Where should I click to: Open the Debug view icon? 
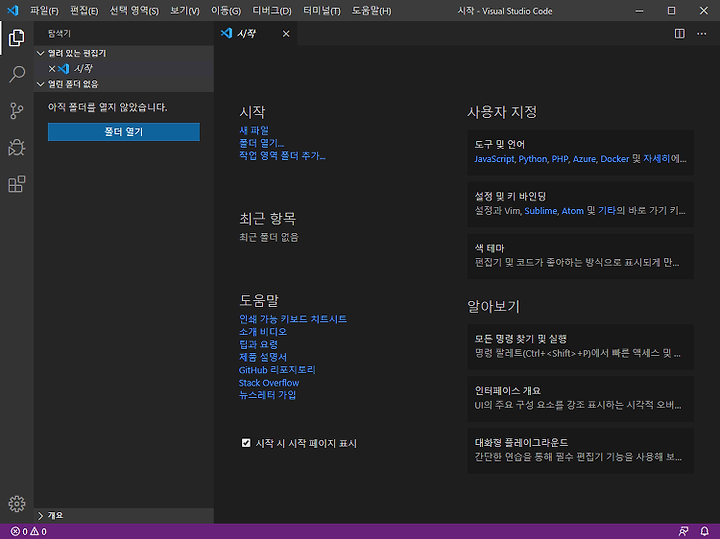(x=17, y=147)
